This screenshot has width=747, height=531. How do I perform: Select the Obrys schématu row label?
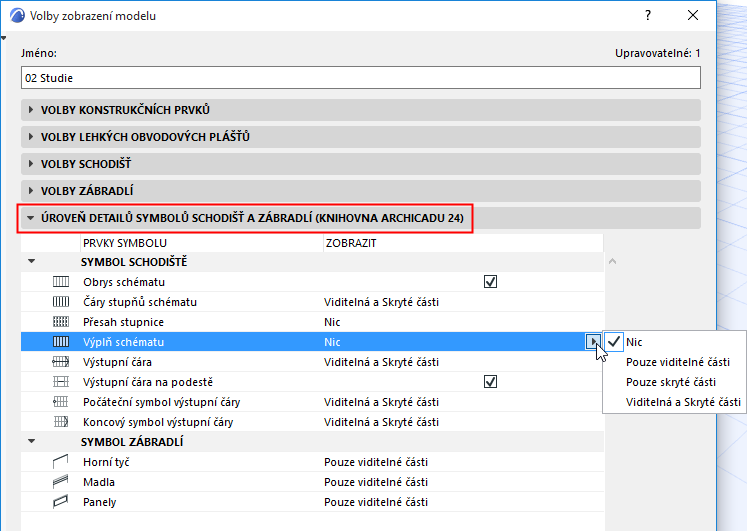[x=124, y=282]
